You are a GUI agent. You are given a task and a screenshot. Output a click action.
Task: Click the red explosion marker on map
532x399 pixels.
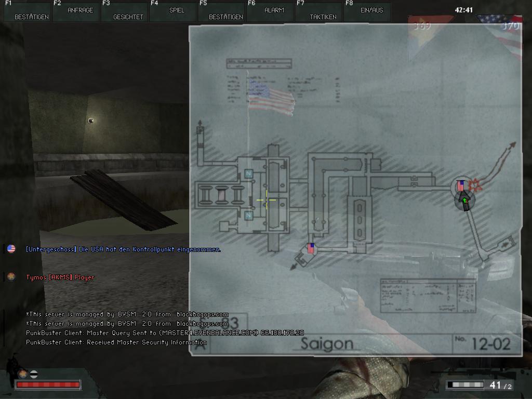[475, 185]
